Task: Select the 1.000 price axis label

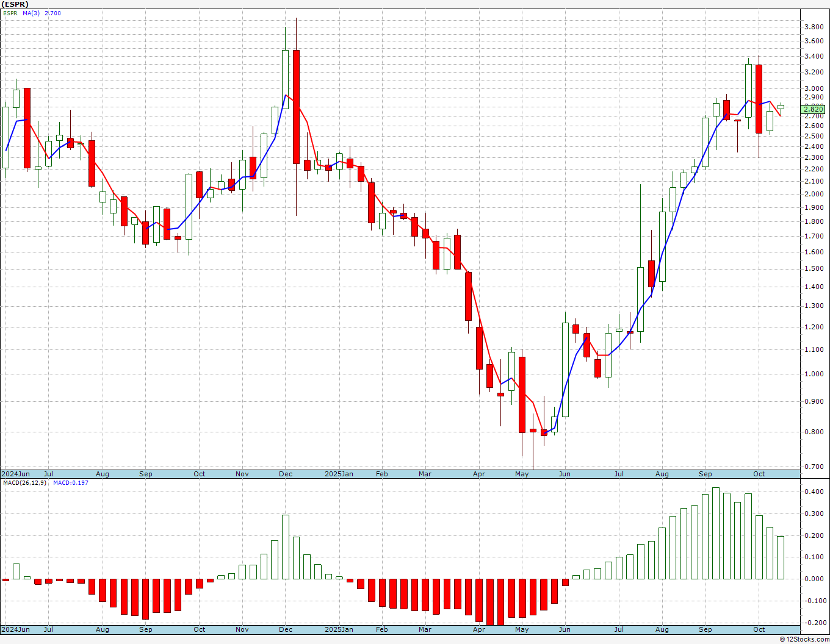Action: point(814,374)
